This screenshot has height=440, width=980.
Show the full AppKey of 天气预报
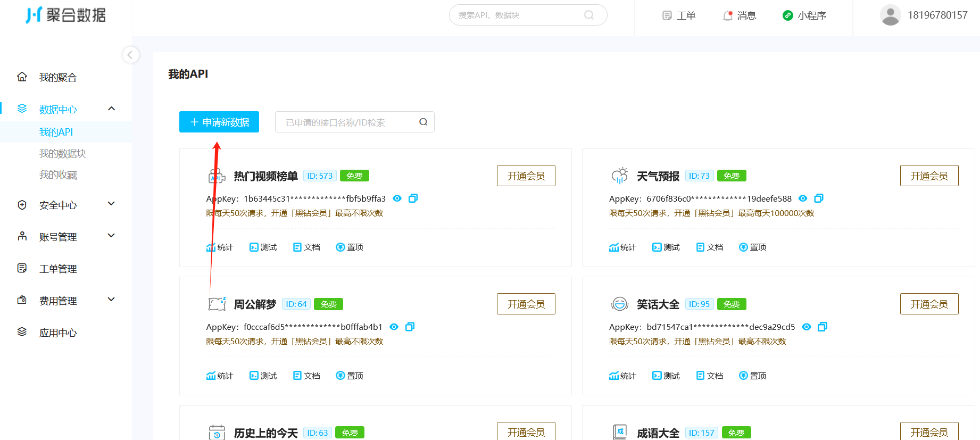pos(803,198)
